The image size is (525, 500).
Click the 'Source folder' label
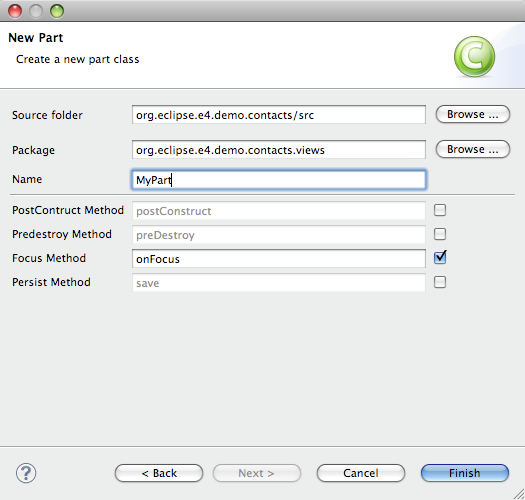point(47,115)
